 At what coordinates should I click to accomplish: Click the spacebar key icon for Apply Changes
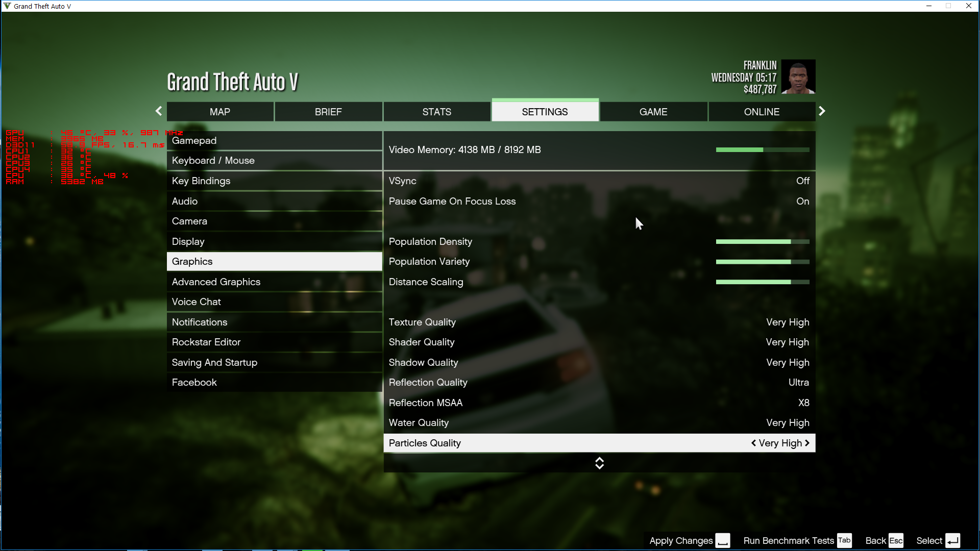tap(723, 541)
